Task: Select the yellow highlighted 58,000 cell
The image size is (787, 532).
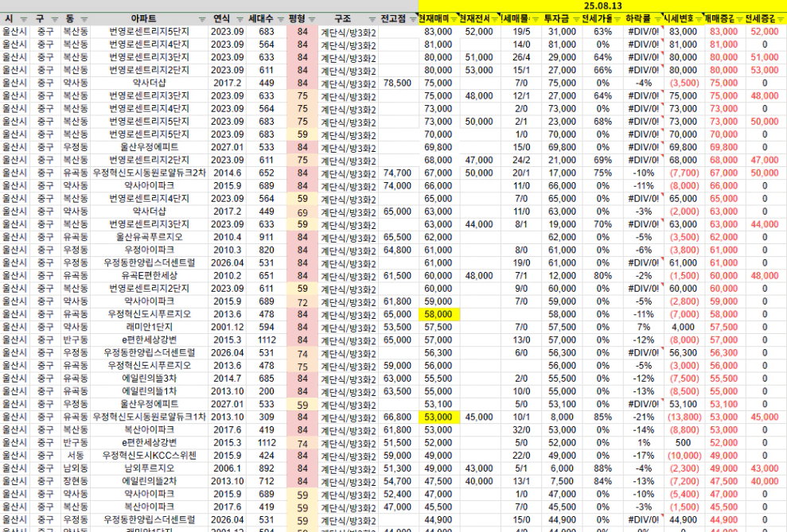Action: 438,314
